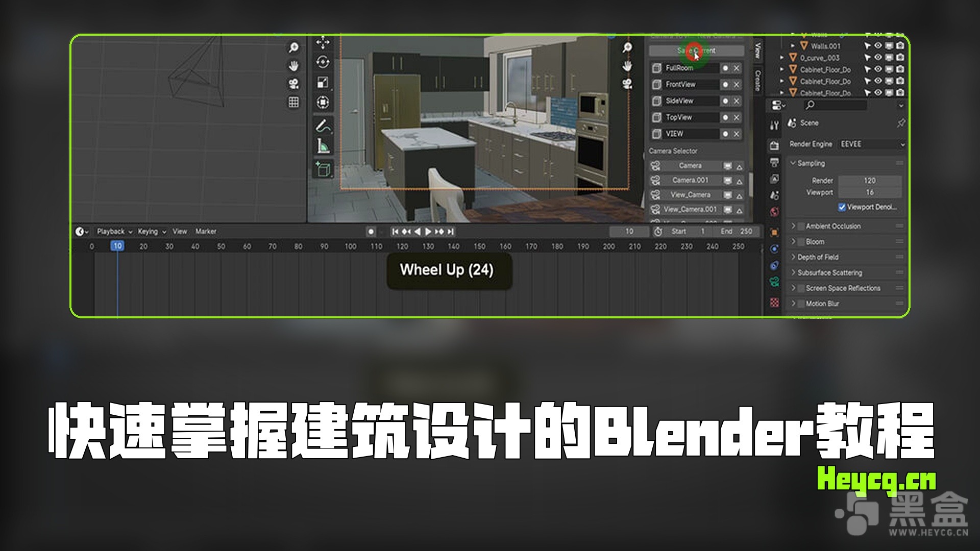Open the timeline Marker menu

(x=206, y=232)
